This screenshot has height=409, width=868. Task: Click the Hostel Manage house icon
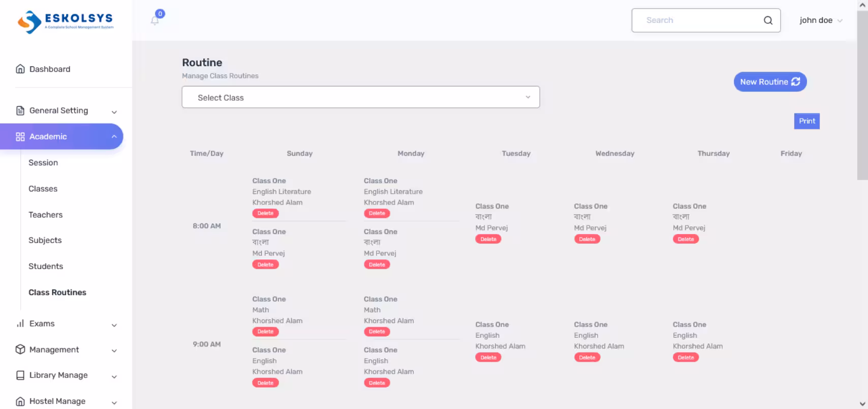click(20, 401)
